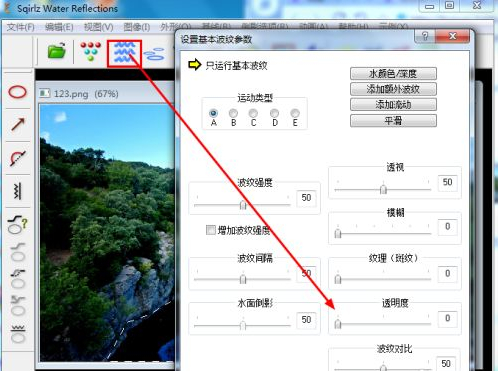Select the red ellipse outline tool
498x371 pixels.
17,92
